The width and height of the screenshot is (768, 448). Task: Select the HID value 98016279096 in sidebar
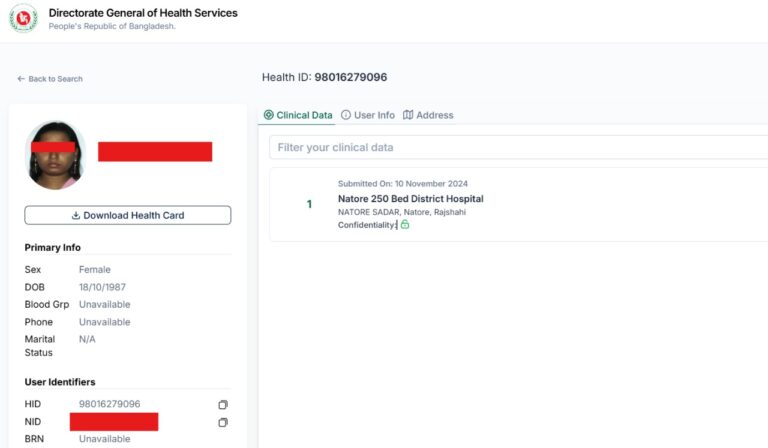click(x=109, y=404)
